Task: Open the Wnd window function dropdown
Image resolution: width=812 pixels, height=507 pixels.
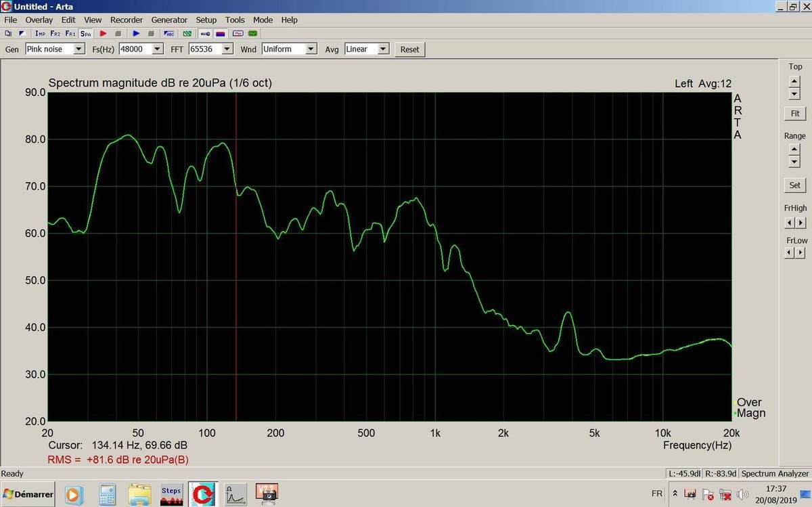Action: click(311, 49)
